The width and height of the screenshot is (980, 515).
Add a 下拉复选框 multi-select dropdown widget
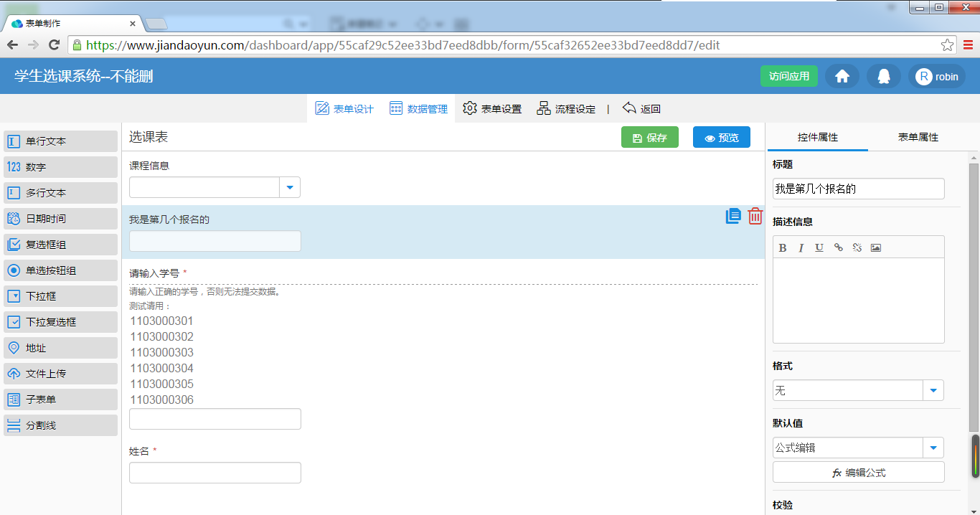[x=60, y=322]
